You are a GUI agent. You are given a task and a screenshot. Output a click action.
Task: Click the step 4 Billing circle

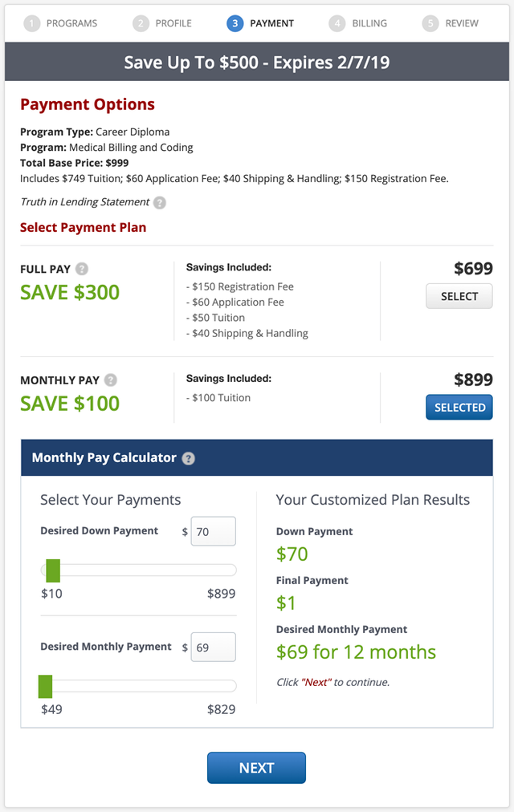coord(337,23)
